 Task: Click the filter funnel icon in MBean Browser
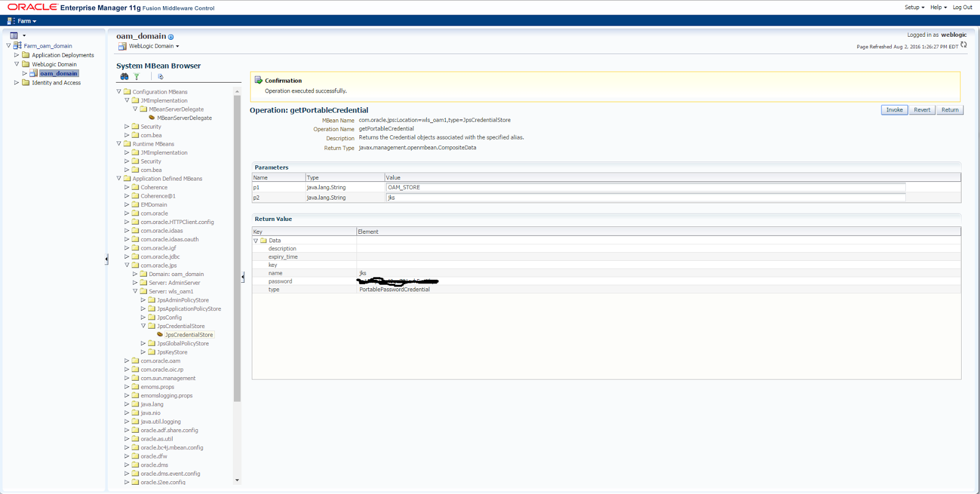coord(137,77)
